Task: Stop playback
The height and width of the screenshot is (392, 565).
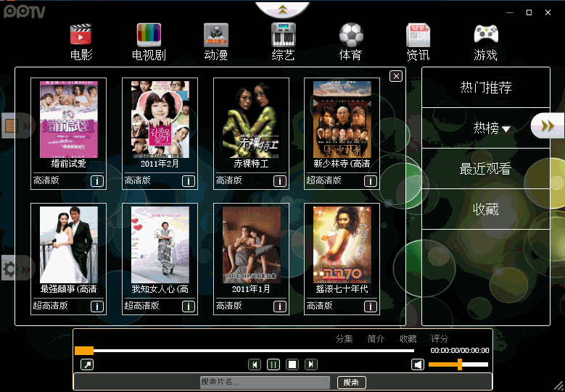Action: [292, 364]
